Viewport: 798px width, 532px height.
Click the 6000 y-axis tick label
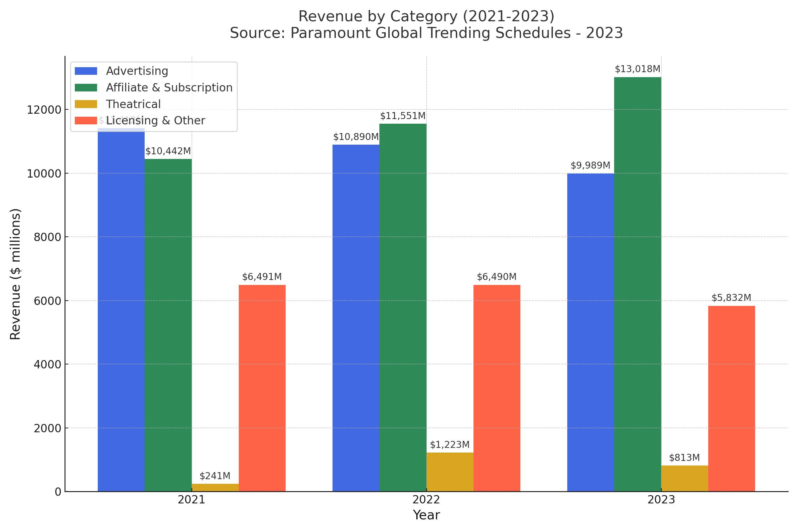(x=48, y=301)
